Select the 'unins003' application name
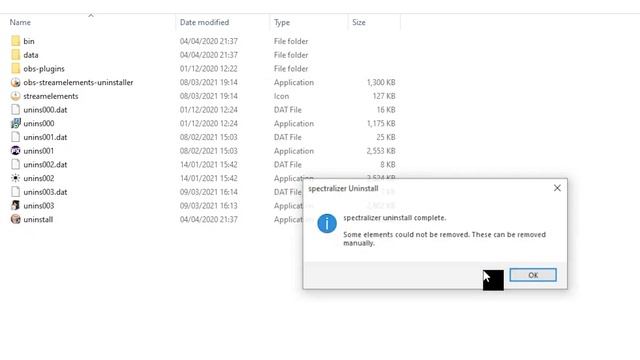Screen dimensions: 640x360 coord(39,206)
